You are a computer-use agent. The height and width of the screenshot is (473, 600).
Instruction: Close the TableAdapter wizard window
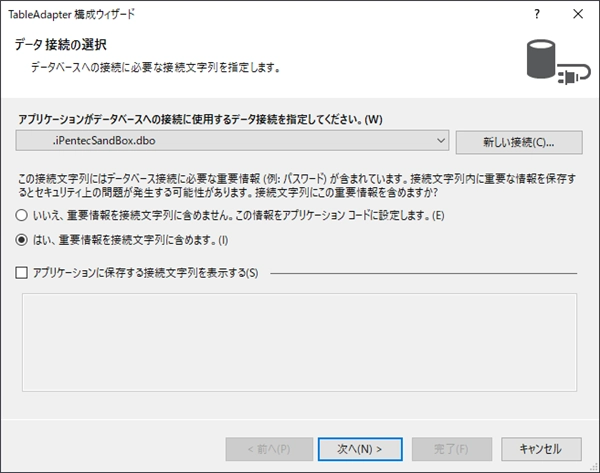click(x=578, y=14)
